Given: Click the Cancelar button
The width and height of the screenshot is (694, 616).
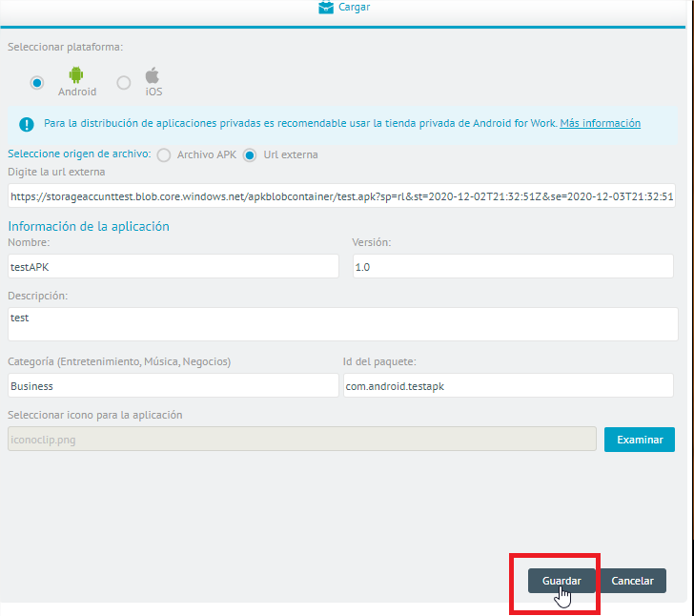Looking at the screenshot, I should (x=632, y=581).
